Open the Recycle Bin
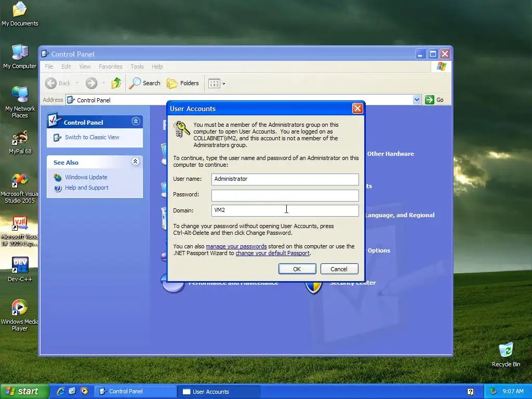 (x=506, y=355)
